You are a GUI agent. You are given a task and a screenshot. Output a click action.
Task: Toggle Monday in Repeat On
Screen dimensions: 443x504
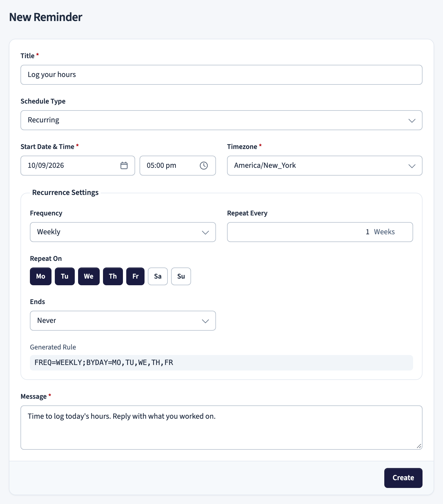41,276
